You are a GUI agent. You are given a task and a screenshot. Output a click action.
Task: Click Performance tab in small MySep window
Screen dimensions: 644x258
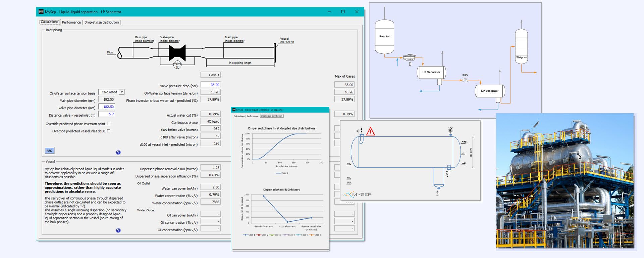(x=253, y=116)
